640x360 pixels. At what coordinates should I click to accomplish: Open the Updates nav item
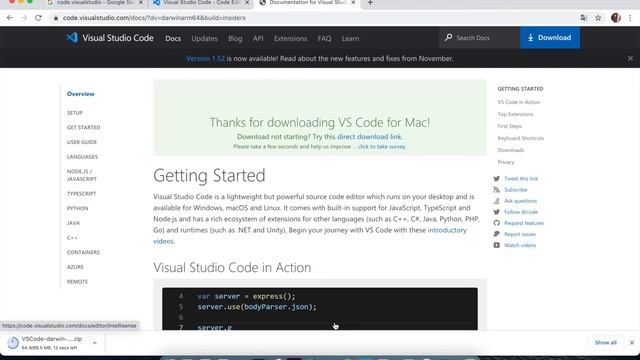click(204, 38)
